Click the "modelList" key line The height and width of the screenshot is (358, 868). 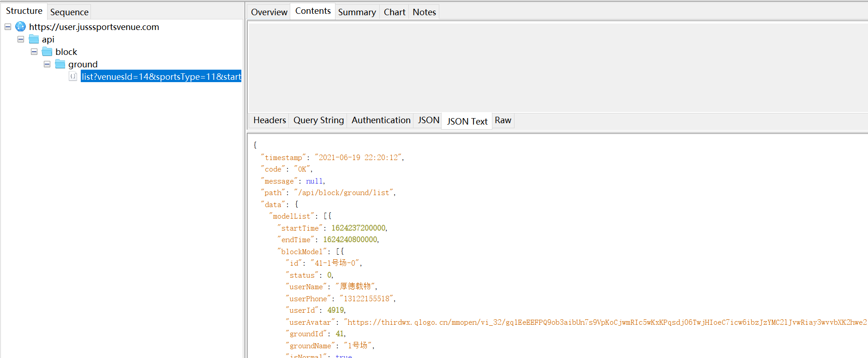coord(300,216)
